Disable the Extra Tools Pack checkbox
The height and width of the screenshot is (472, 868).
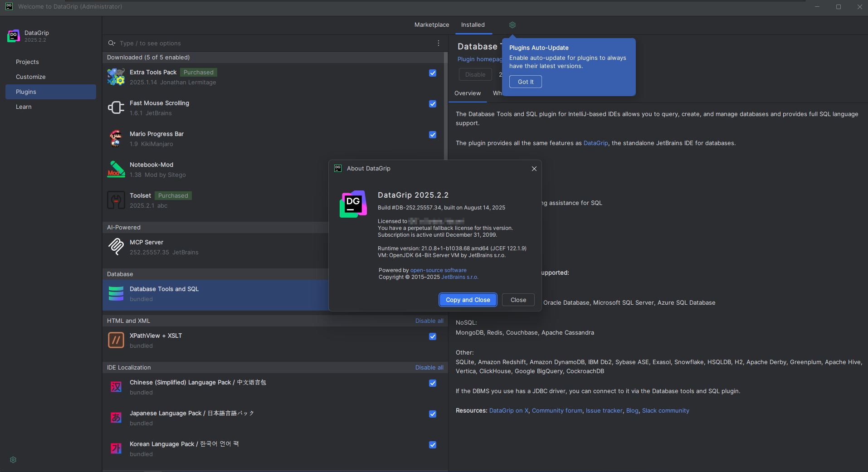click(x=433, y=73)
